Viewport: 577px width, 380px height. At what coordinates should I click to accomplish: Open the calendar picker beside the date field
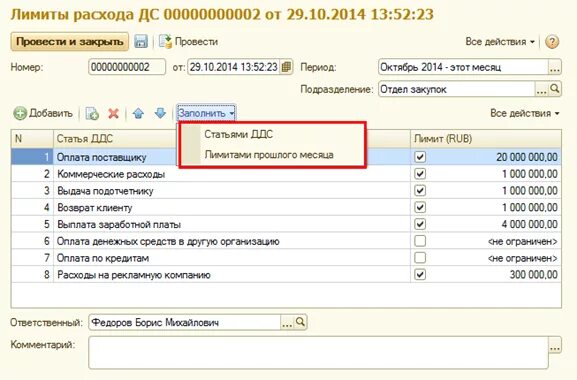pos(286,67)
